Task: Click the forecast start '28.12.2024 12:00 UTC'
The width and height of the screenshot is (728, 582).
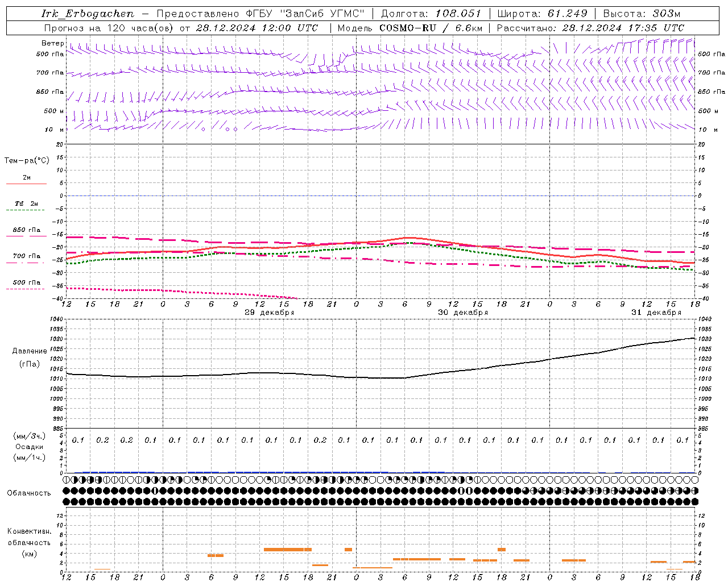Action: (257, 28)
